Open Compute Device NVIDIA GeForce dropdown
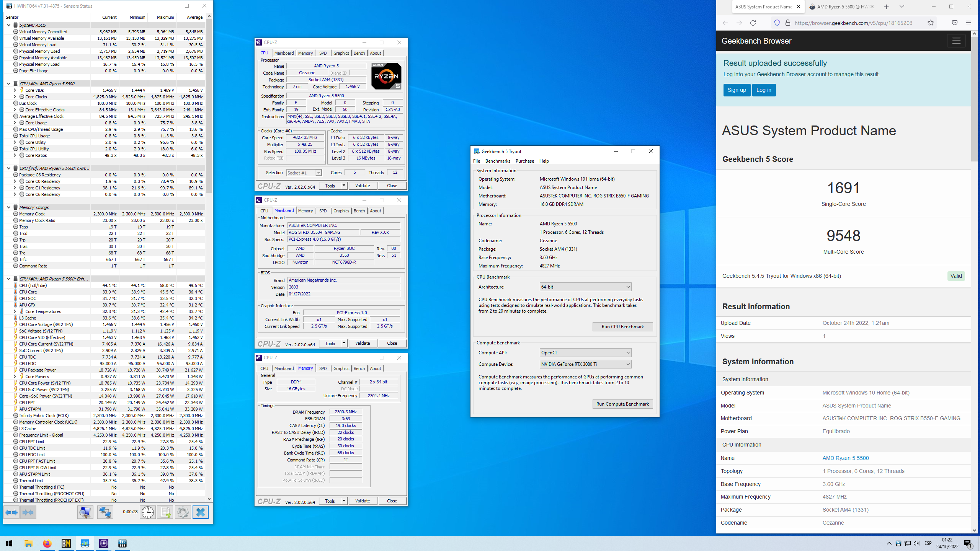The height and width of the screenshot is (551, 980). pyautogui.click(x=585, y=364)
